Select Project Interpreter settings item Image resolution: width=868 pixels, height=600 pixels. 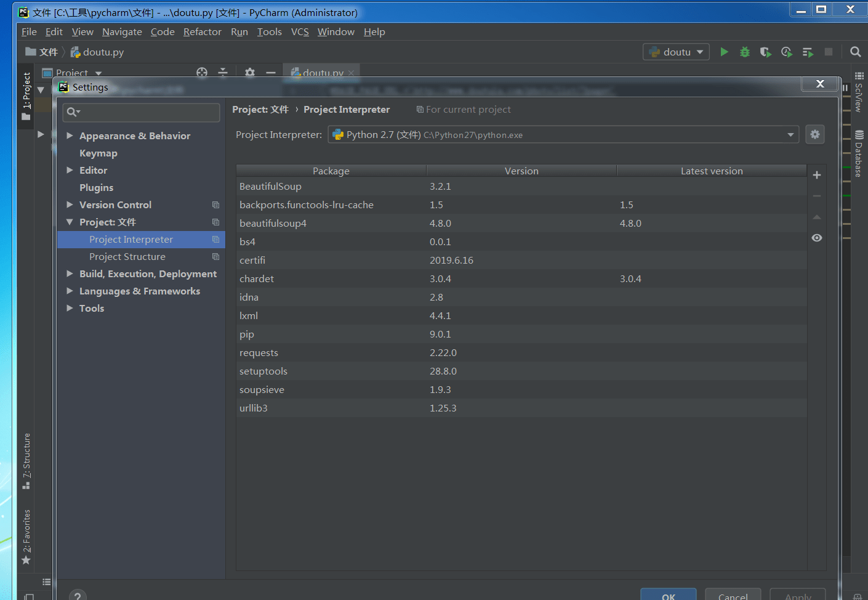pos(141,239)
